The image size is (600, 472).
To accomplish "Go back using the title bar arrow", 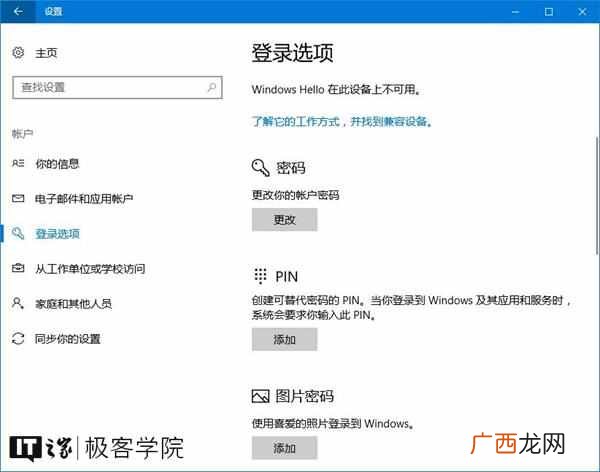I will [x=18, y=11].
